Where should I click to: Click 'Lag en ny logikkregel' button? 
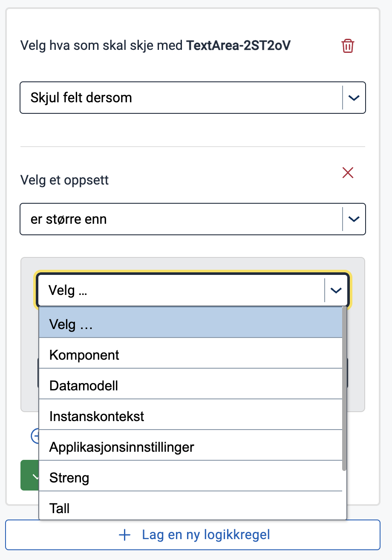coord(196,534)
